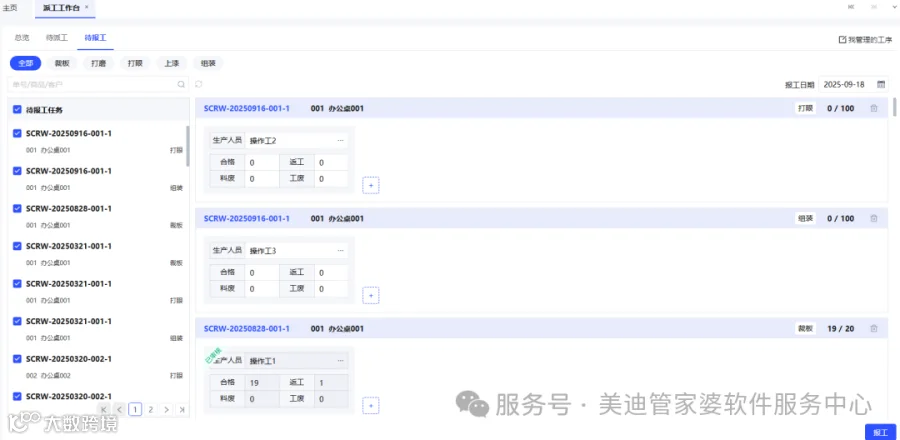Click 返工 quantity field for 操作工2
The image size is (900, 440).
(x=331, y=163)
